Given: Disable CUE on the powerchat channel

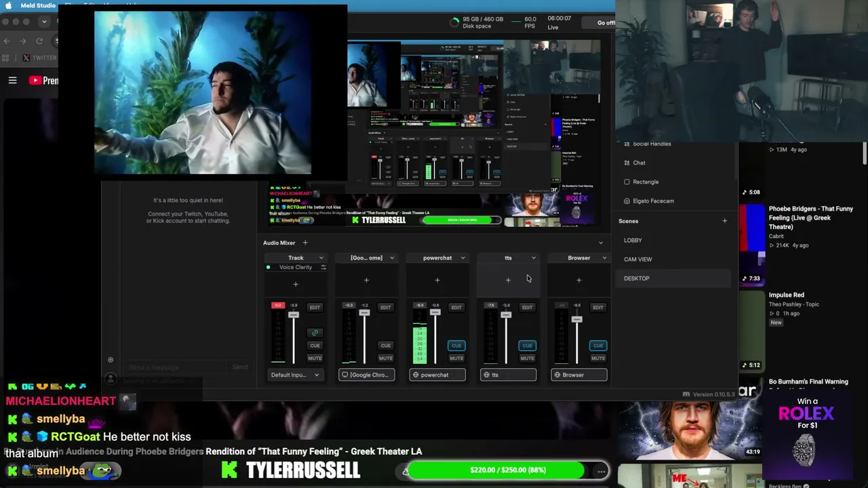Looking at the screenshot, I should pos(456,346).
